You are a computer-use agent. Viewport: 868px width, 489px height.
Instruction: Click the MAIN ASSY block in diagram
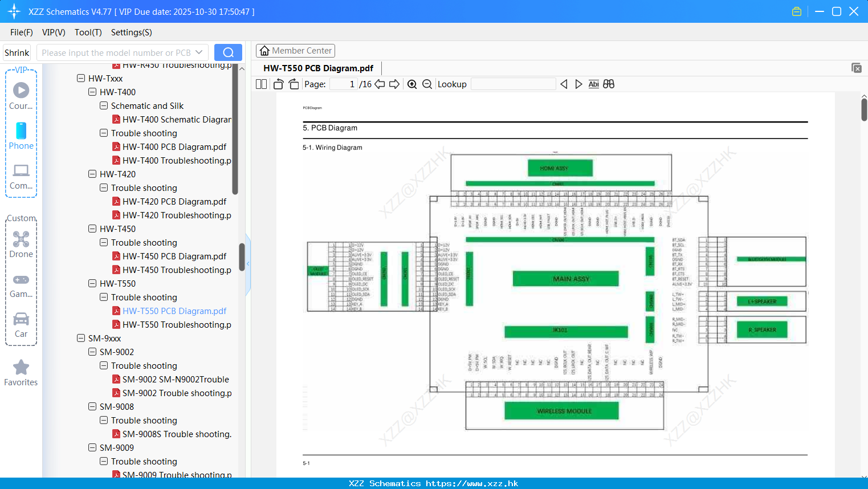(x=565, y=279)
